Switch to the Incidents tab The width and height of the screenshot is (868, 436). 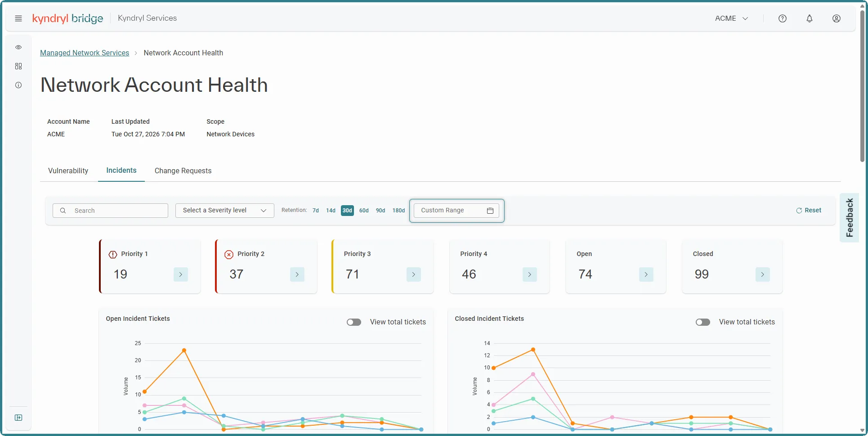pyautogui.click(x=121, y=171)
